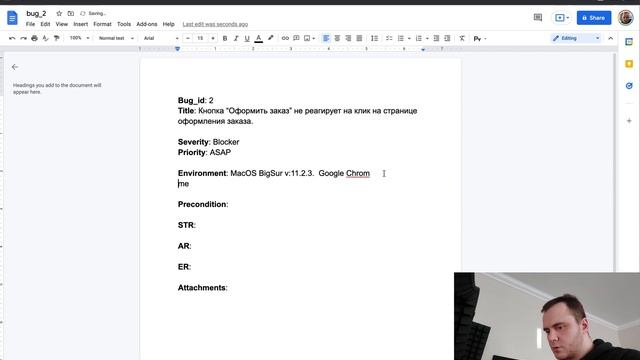Click the Move to folder icon
This screenshot has height=360, width=640.
71,13
